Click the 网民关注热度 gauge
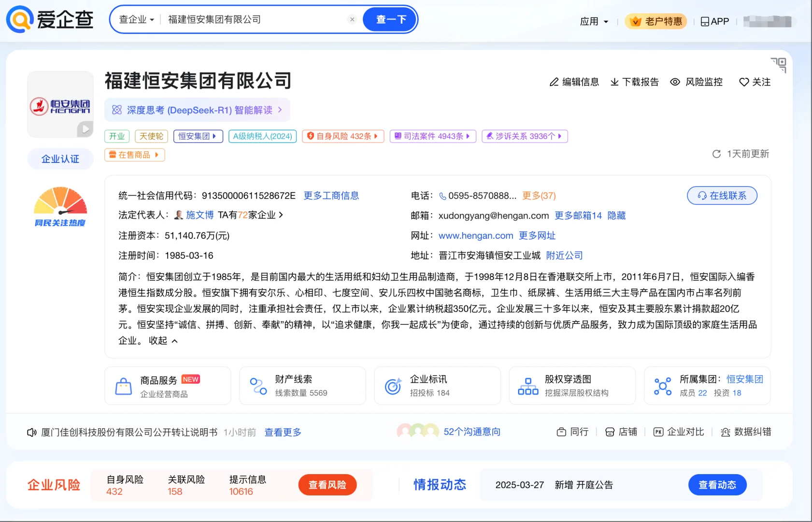The image size is (812, 522). pyautogui.click(x=60, y=207)
